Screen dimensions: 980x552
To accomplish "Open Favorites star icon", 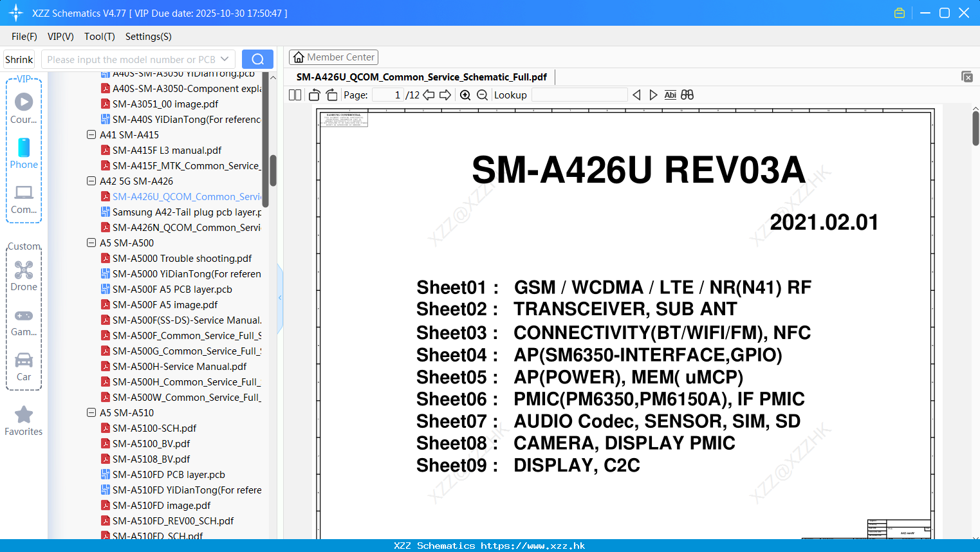I will (24, 415).
